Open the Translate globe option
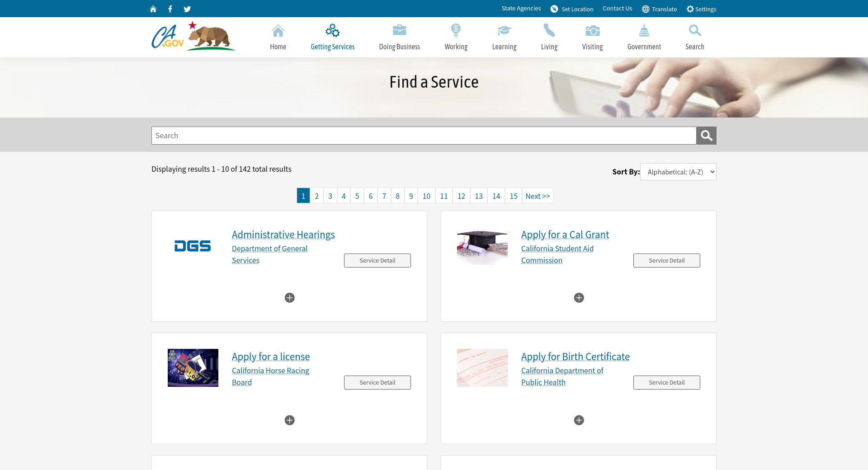The width and height of the screenshot is (868, 470). (659, 9)
